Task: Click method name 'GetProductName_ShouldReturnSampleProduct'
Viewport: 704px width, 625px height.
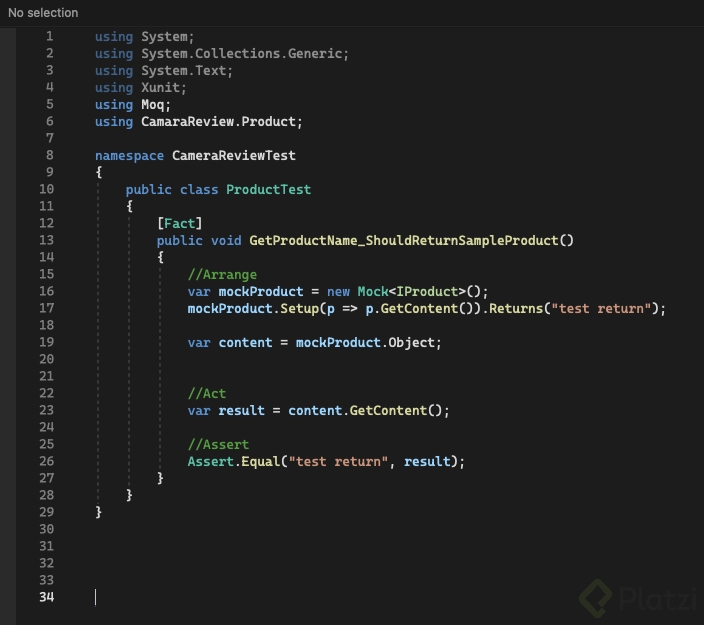Action: click(x=404, y=240)
